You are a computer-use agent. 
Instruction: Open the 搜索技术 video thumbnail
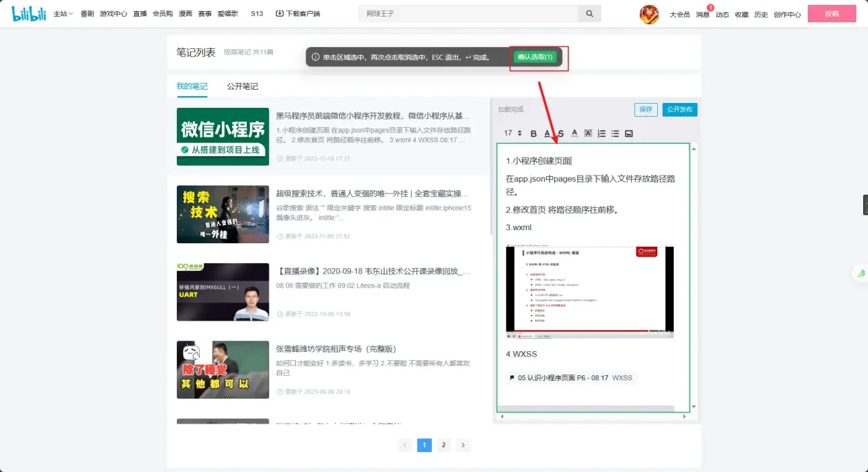223,214
